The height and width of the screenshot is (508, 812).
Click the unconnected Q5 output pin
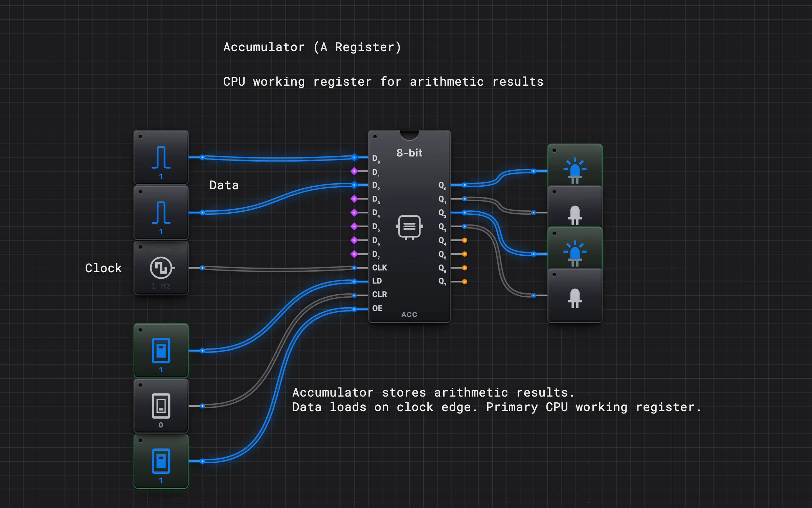tap(465, 254)
